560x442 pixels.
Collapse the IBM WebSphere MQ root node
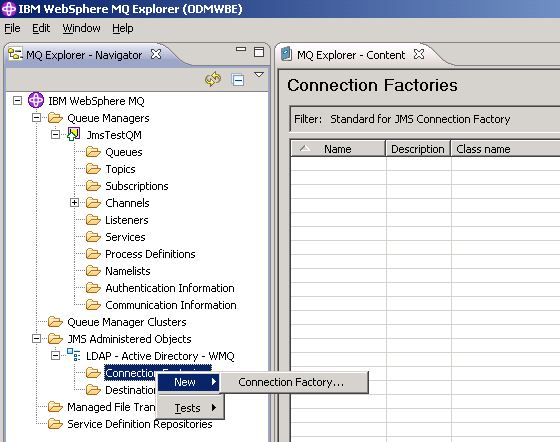click(x=17, y=100)
